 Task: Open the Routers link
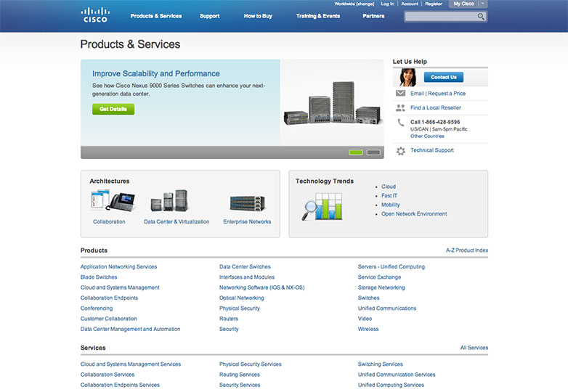229,319
